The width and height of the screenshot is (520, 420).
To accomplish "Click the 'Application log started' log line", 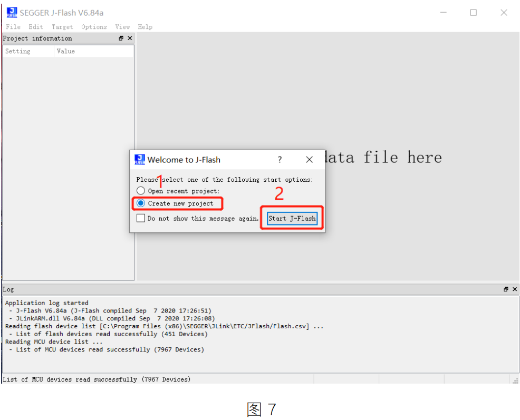I will tap(47, 302).
